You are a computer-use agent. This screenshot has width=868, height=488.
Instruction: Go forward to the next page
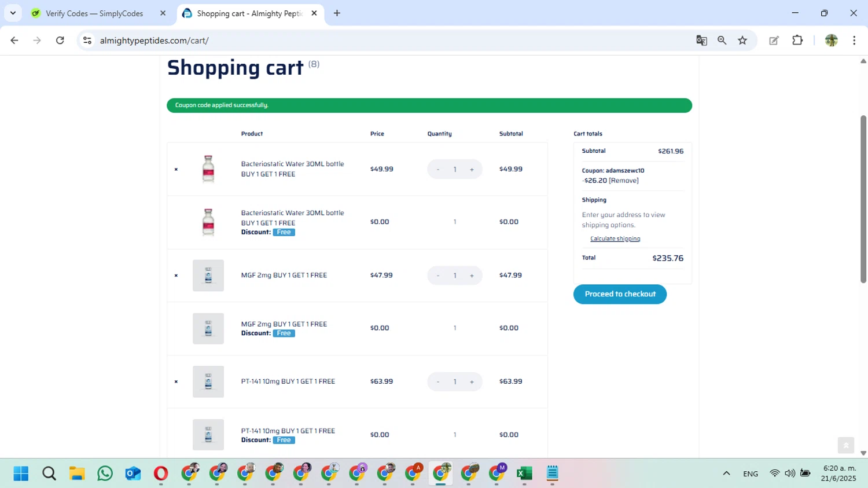[x=37, y=41]
